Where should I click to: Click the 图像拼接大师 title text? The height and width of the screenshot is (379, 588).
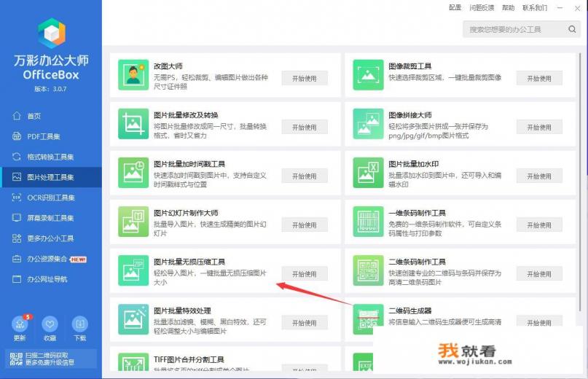pos(410,115)
